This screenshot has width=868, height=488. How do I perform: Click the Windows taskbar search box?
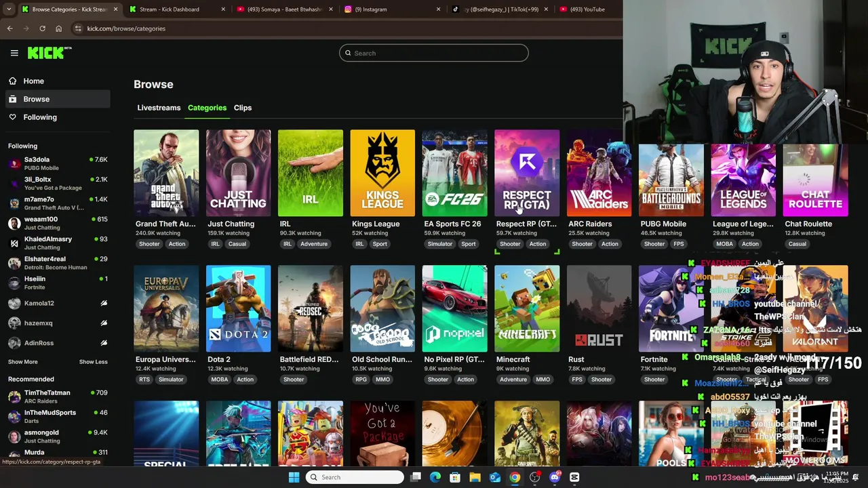tap(354, 477)
